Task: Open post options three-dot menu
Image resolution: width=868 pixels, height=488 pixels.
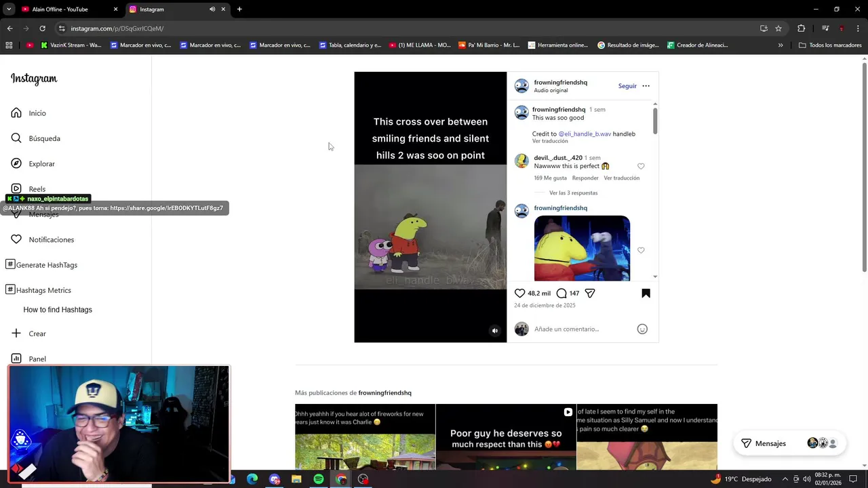Action: 646,86
